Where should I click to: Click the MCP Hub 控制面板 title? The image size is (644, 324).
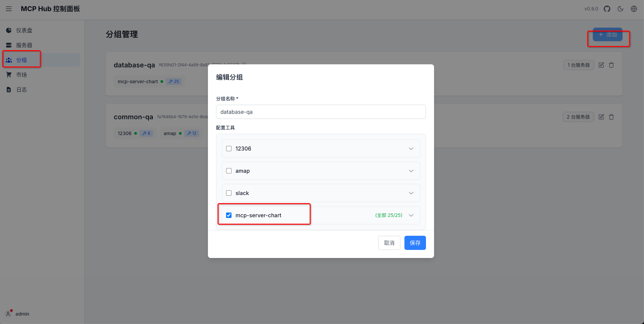(50, 9)
